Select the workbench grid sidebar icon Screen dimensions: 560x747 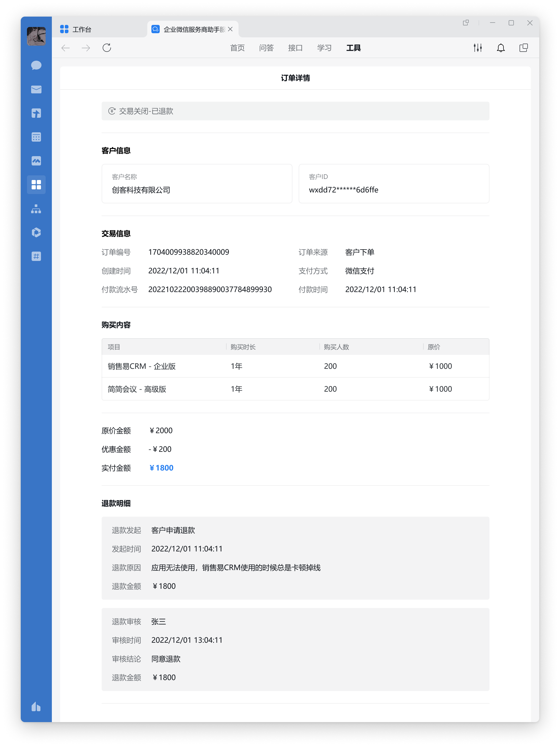(36, 185)
